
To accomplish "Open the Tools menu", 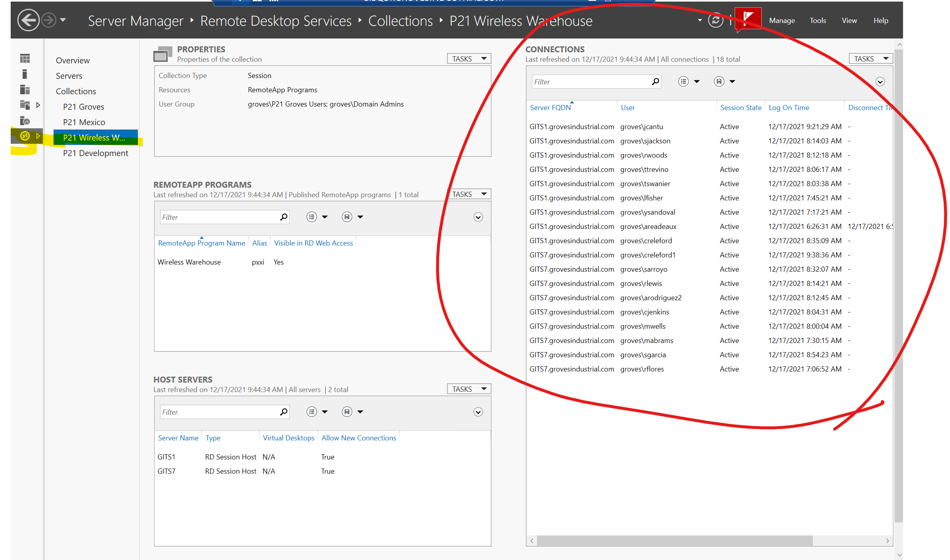I will (x=818, y=21).
